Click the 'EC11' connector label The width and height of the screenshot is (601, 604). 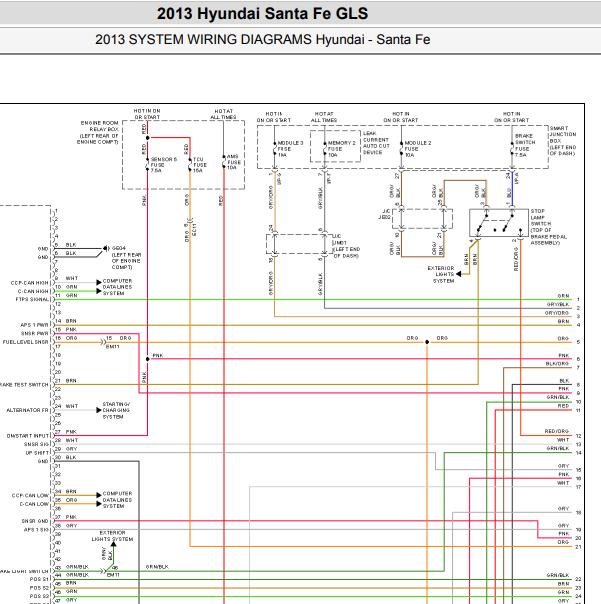click(195, 230)
